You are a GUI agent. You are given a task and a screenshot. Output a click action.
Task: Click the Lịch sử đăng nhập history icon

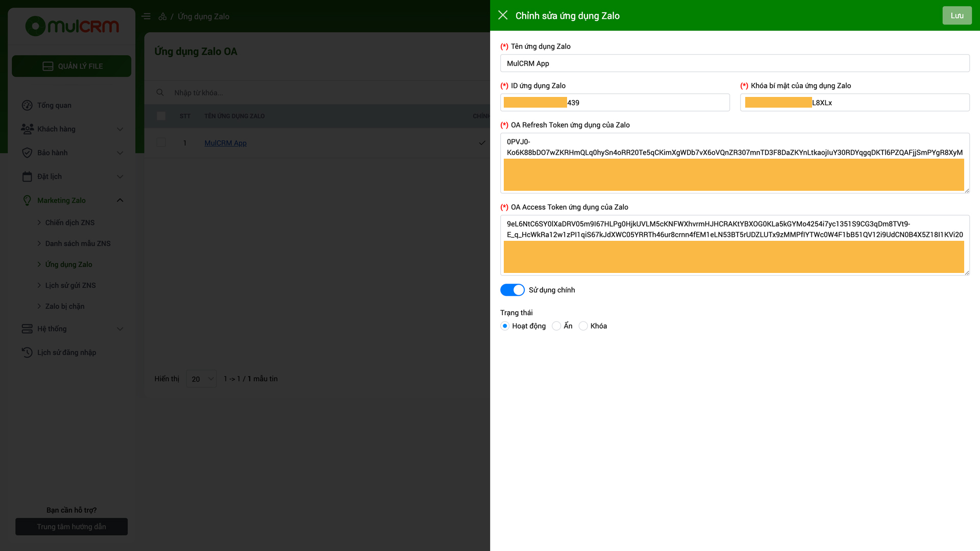coord(27,353)
